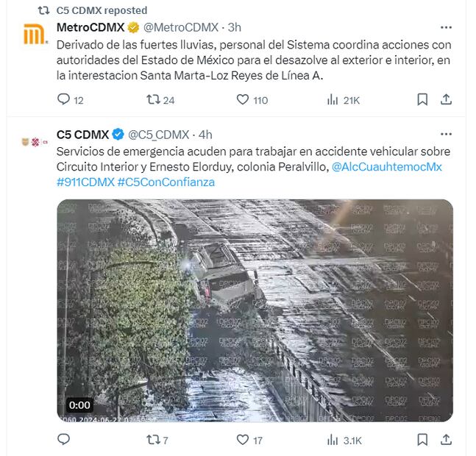476x456 pixels.
Task: Play the accident surveillance video
Action: [255, 310]
